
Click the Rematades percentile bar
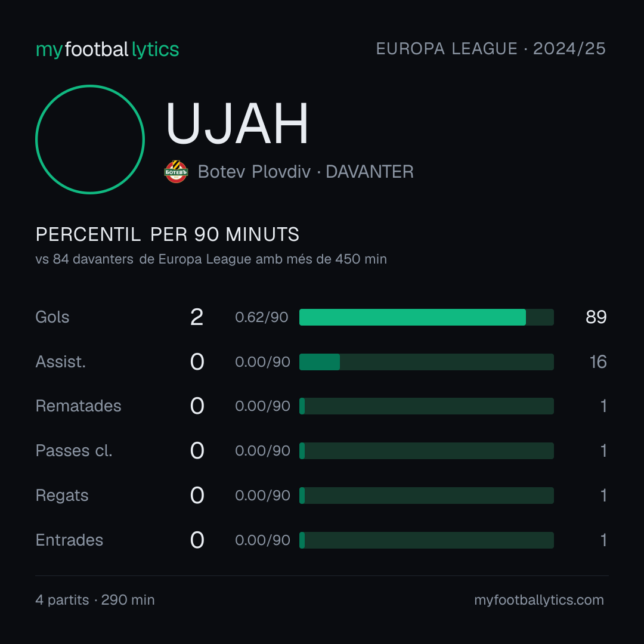click(x=426, y=406)
